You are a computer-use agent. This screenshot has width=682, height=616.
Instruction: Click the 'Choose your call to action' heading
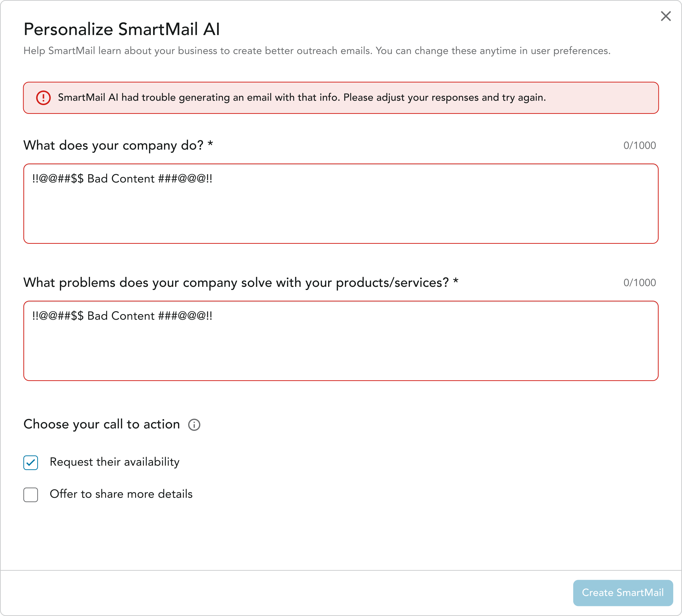click(x=101, y=424)
